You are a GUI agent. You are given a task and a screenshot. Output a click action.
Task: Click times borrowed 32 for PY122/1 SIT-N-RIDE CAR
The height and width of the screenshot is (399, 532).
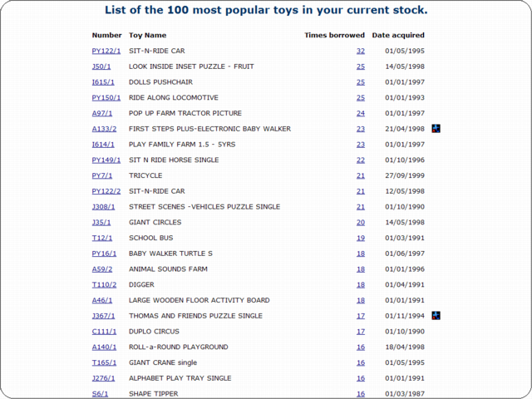(361, 51)
